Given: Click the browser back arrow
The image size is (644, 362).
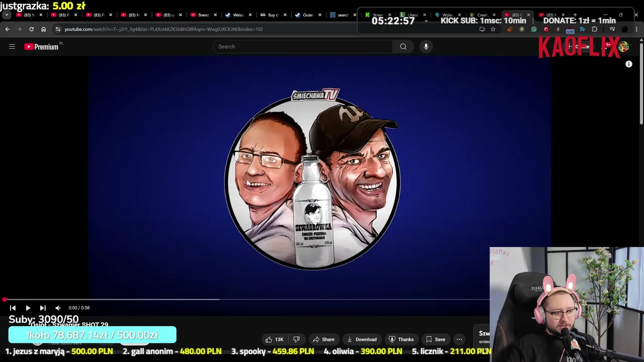Looking at the screenshot, I should (7, 29).
